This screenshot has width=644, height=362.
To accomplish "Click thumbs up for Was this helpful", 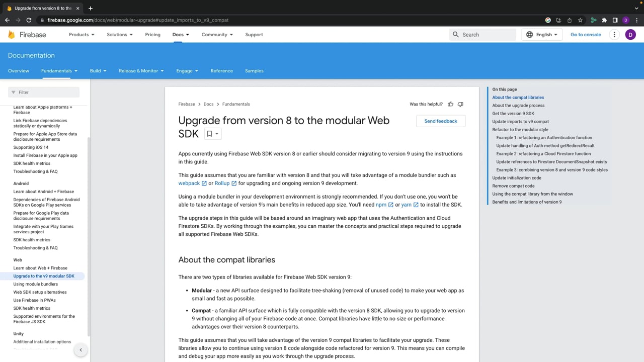I will tap(450, 104).
